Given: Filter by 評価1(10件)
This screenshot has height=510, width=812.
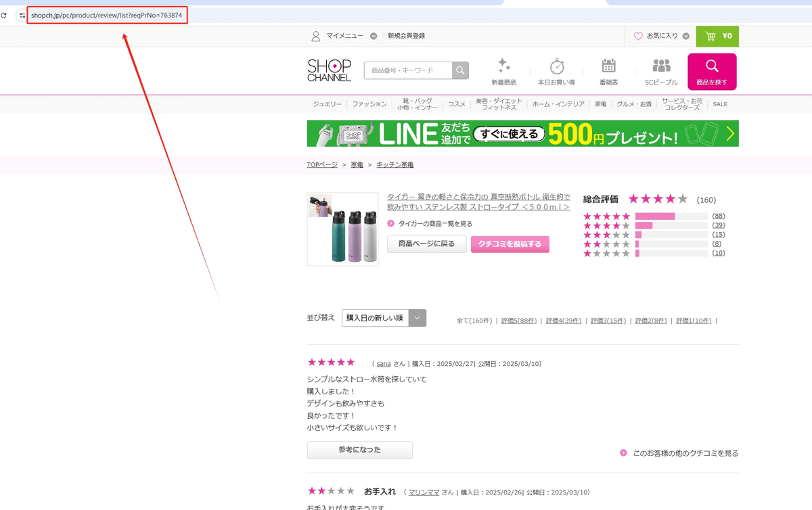Looking at the screenshot, I should point(694,321).
